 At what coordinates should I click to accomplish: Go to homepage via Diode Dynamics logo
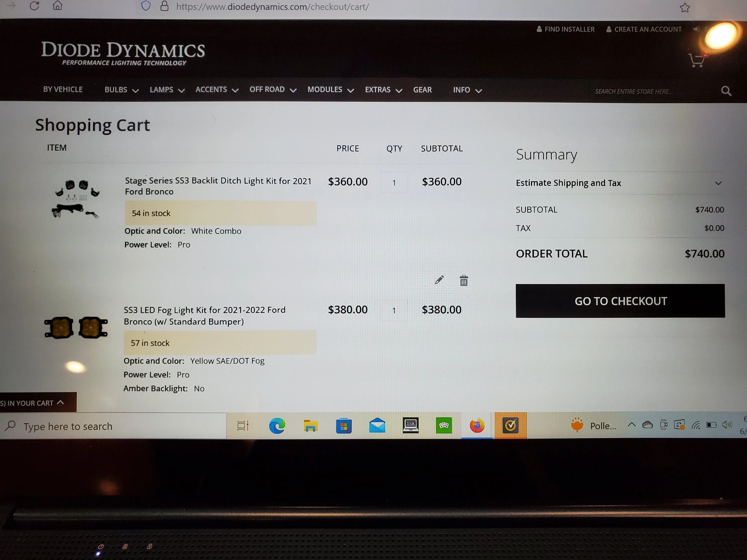123,53
